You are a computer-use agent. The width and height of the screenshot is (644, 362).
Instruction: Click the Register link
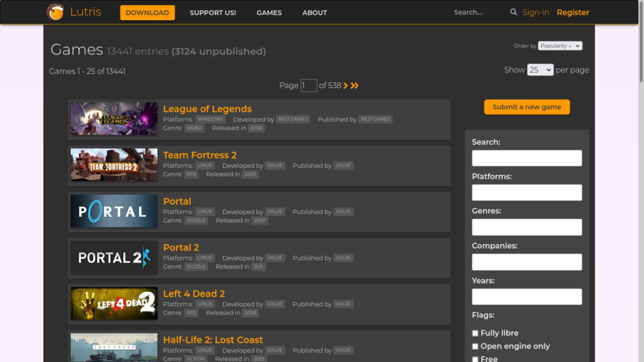573,12
